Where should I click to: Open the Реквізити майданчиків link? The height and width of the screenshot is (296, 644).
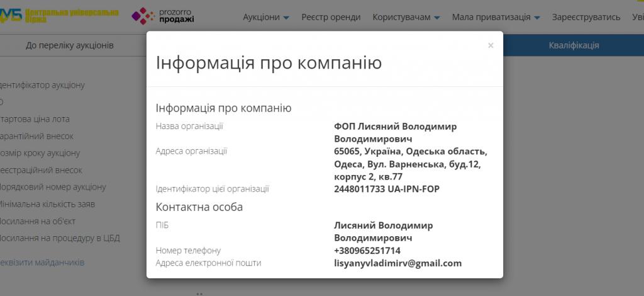click(x=42, y=263)
